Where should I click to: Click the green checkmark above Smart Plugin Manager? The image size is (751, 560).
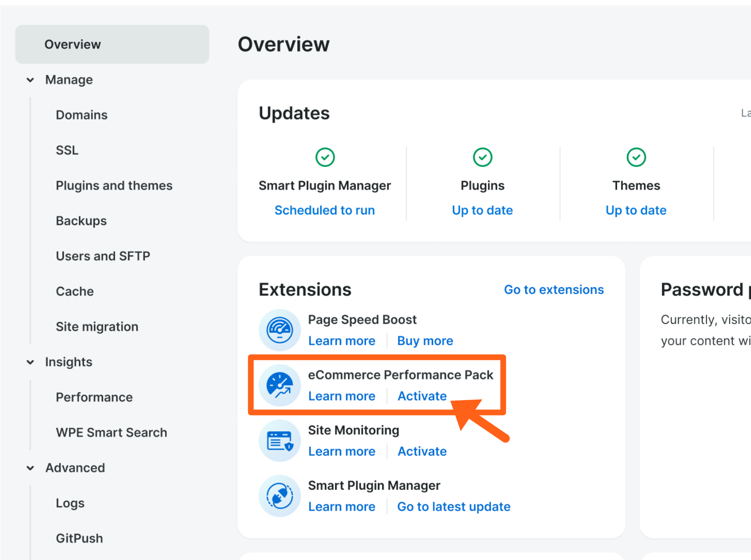click(325, 157)
